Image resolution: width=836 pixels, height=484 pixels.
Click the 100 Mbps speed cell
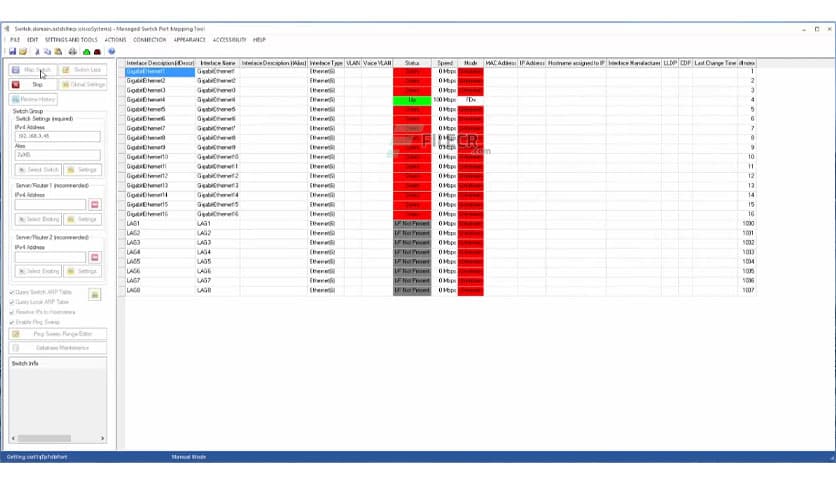[x=445, y=100]
